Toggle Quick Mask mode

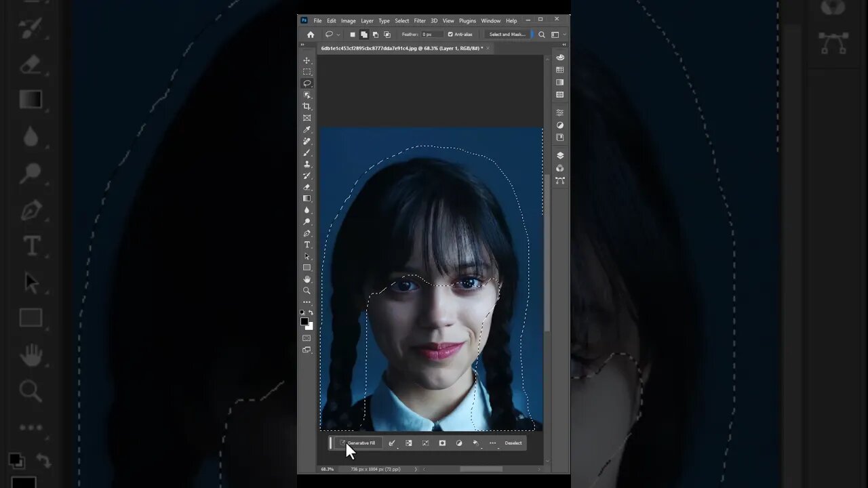307,338
